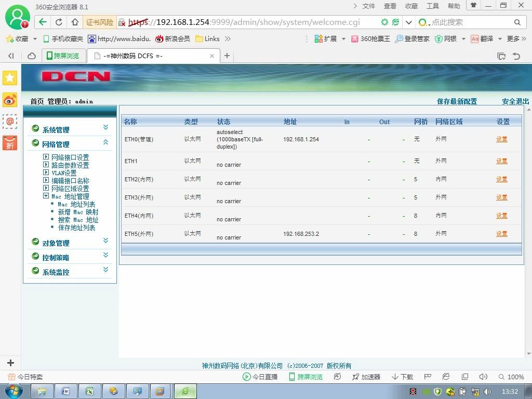Reload the page with refresh icon
Image resolution: width=532 pixels, height=399 pixels.
click(x=59, y=22)
